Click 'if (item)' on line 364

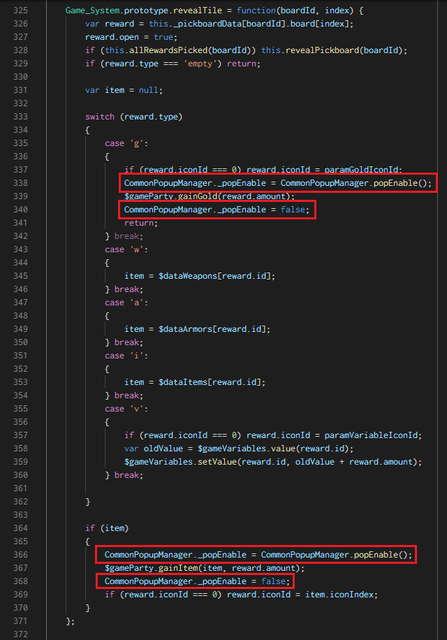point(107,528)
